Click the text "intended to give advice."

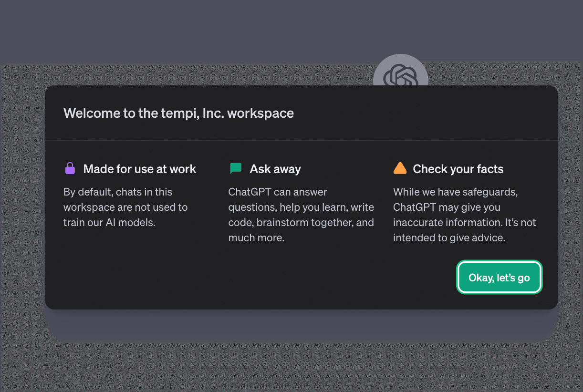point(449,237)
